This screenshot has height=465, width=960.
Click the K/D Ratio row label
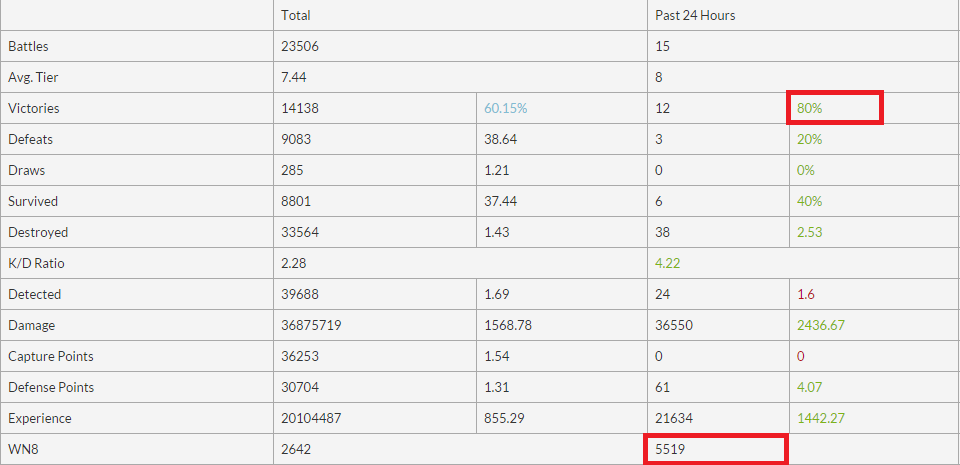(x=35, y=263)
